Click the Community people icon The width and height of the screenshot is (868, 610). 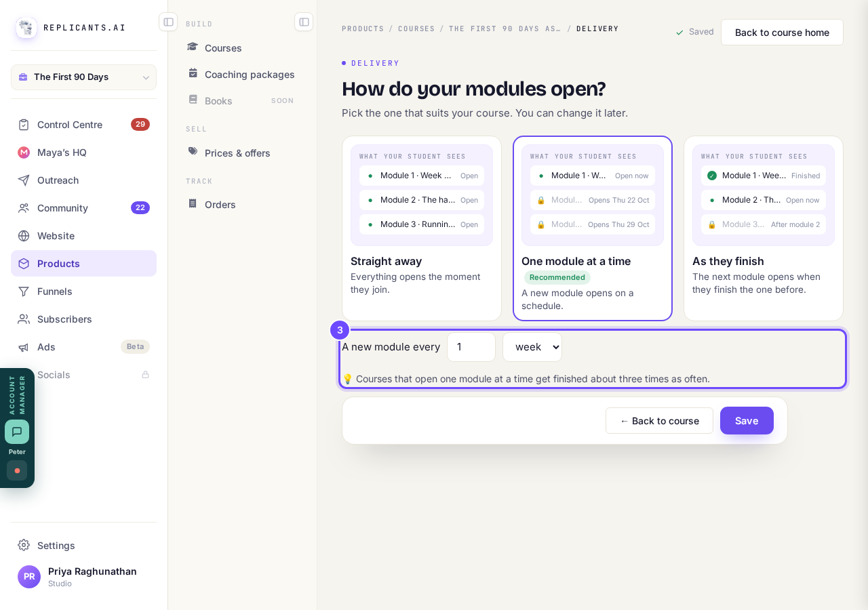24,208
